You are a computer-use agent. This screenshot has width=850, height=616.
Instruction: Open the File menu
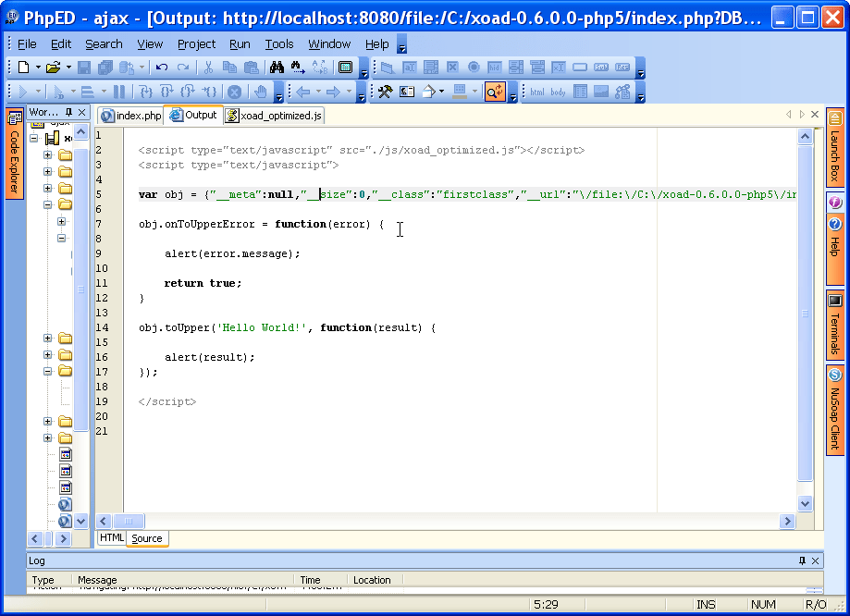click(27, 43)
